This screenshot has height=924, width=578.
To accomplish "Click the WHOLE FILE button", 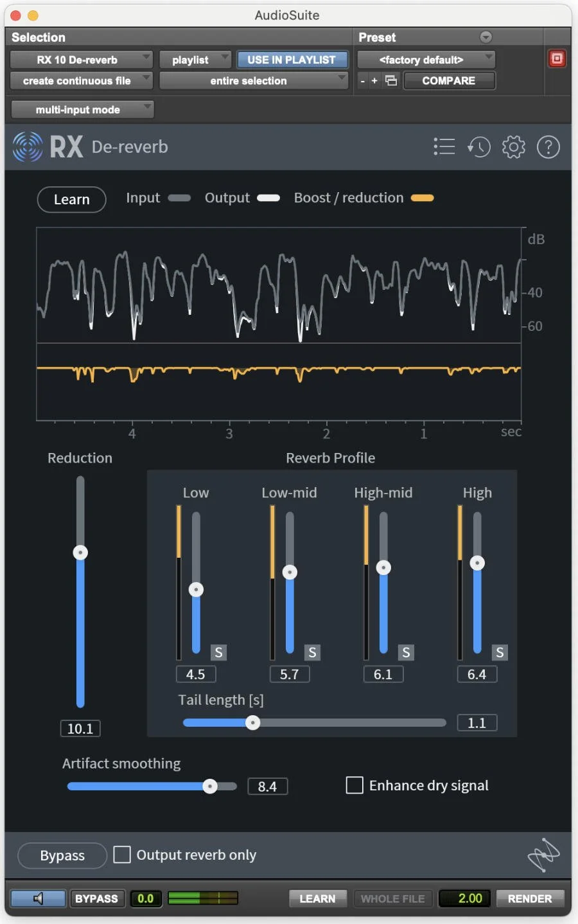I will tap(393, 898).
